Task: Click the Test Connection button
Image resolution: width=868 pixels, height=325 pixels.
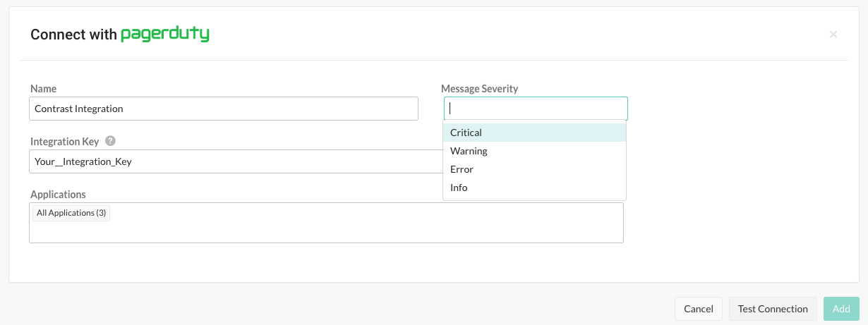Action: [772, 309]
